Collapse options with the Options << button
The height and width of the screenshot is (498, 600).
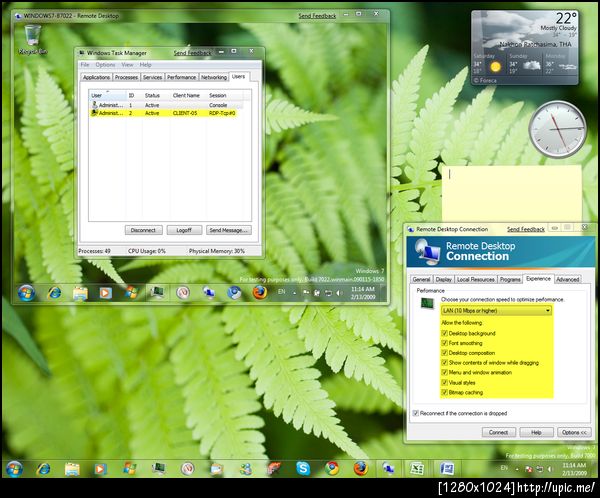[x=574, y=432]
